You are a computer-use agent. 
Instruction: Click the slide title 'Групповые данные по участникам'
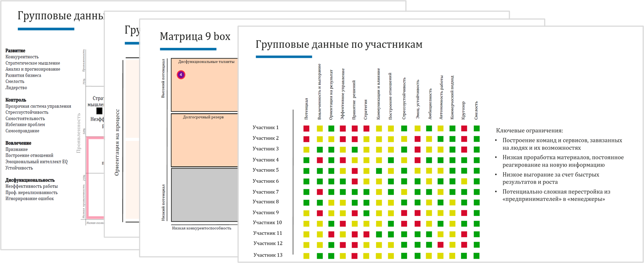339,44
